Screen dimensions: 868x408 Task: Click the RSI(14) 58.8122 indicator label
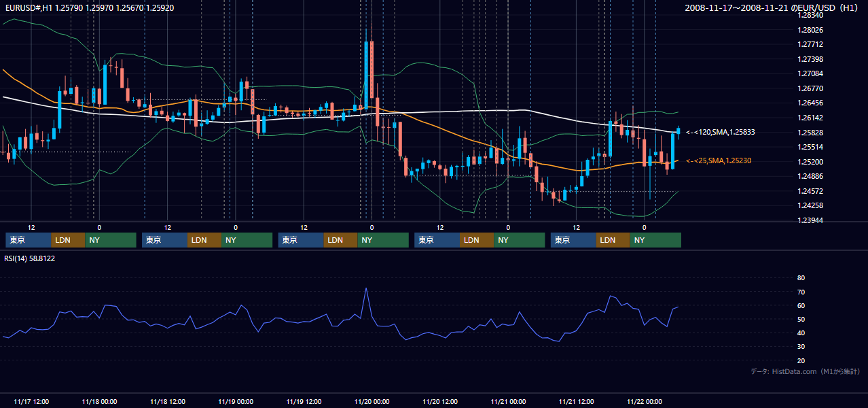pos(30,258)
